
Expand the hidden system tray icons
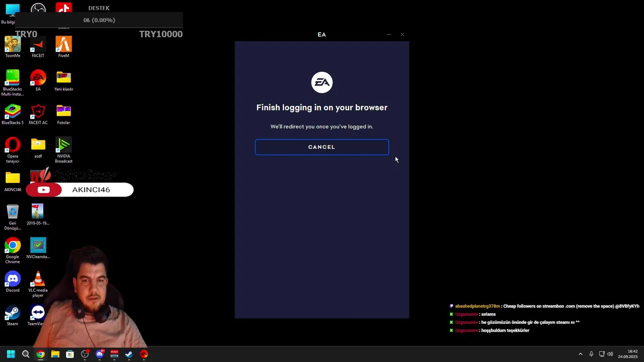(580, 354)
